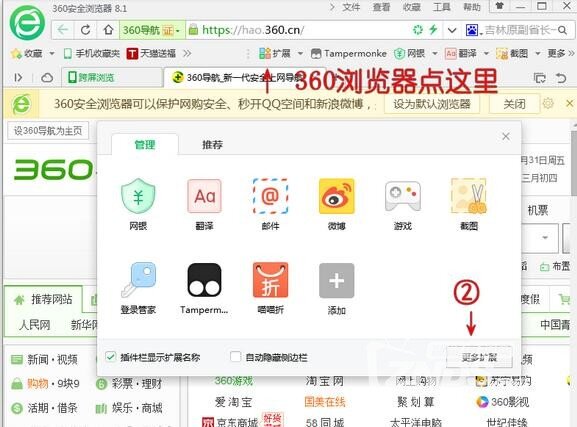577x427 pixels.
Task: Open the address bar history dropdown
Action: (452, 30)
